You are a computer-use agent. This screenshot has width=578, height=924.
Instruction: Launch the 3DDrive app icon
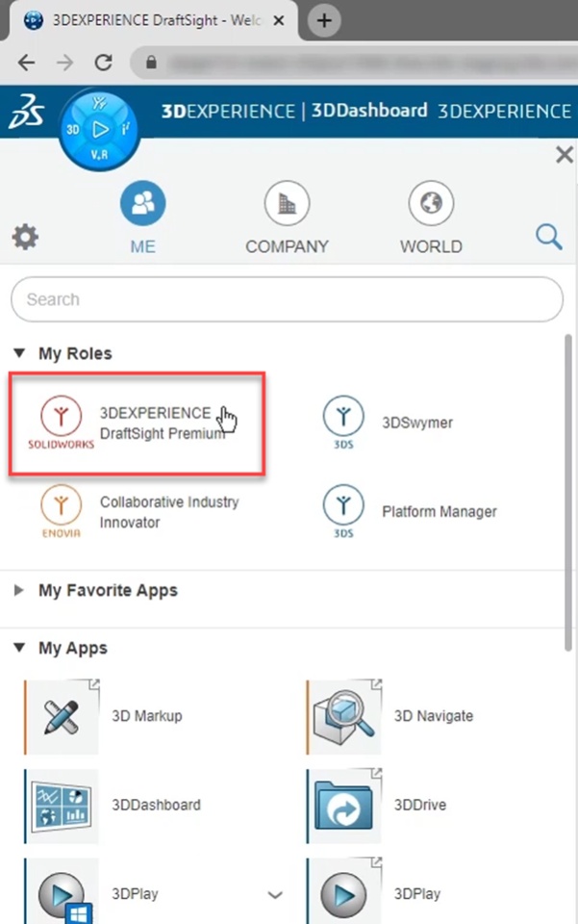(x=343, y=805)
